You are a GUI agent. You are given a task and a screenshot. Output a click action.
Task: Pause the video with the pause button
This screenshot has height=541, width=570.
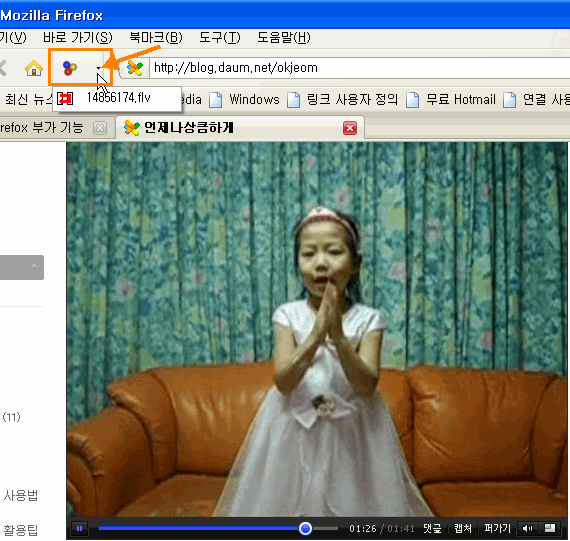pos(79,528)
